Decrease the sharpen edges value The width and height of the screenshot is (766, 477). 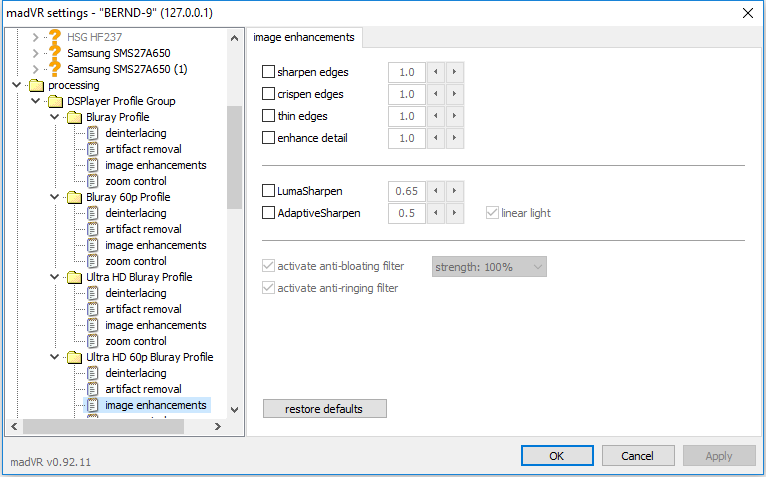436,72
